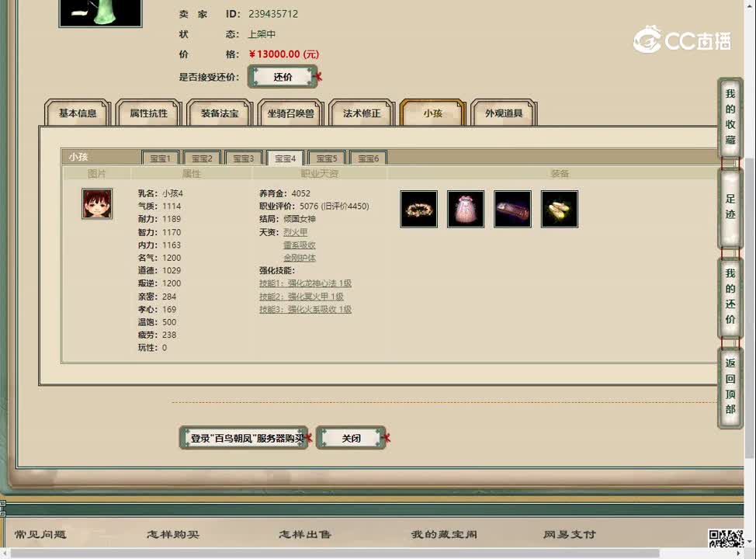Open 常见问题 footer link
Screen dimensions: 756x559
[40, 534]
